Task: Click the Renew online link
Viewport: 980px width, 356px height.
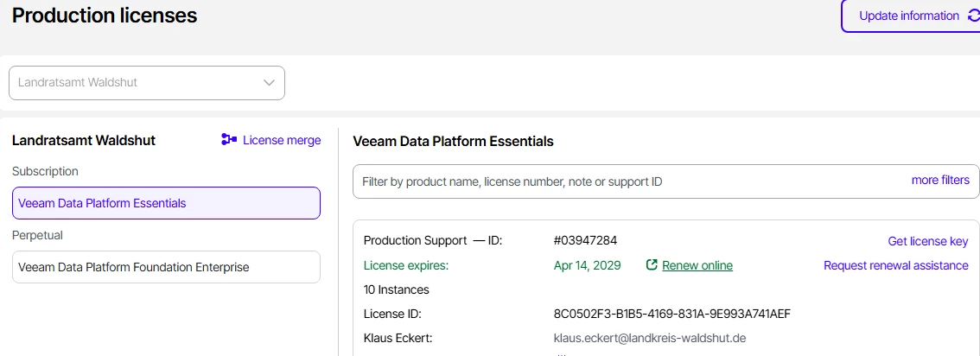Action: (697, 265)
